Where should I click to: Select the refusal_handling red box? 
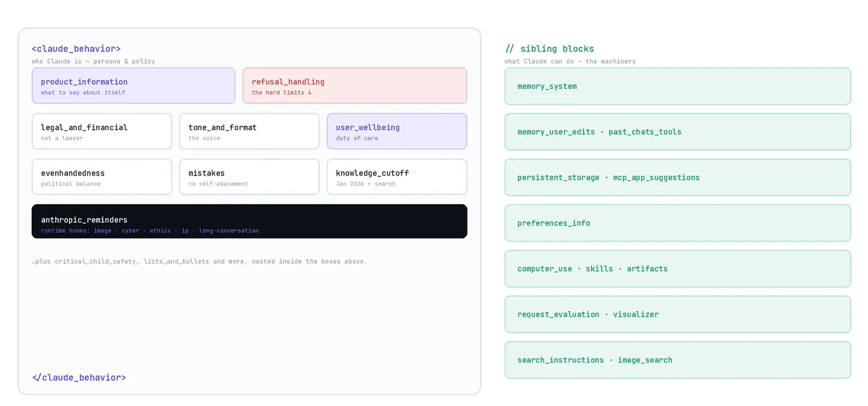click(355, 85)
